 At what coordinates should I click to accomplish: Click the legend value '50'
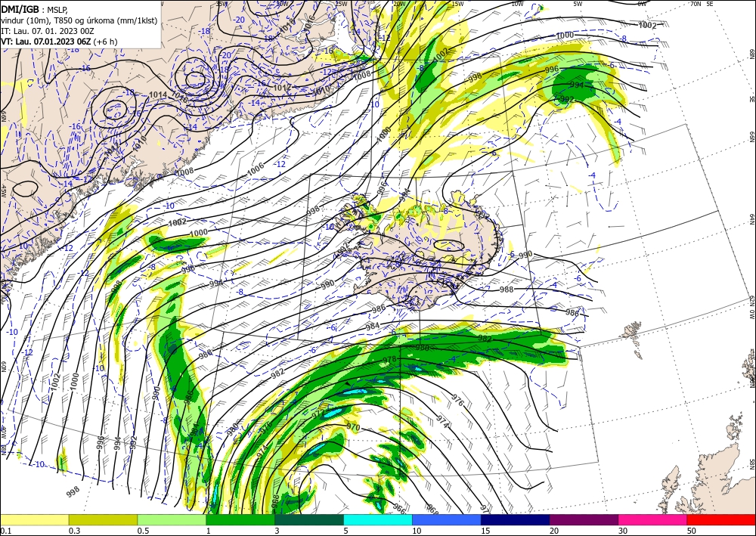pos(692,531)
